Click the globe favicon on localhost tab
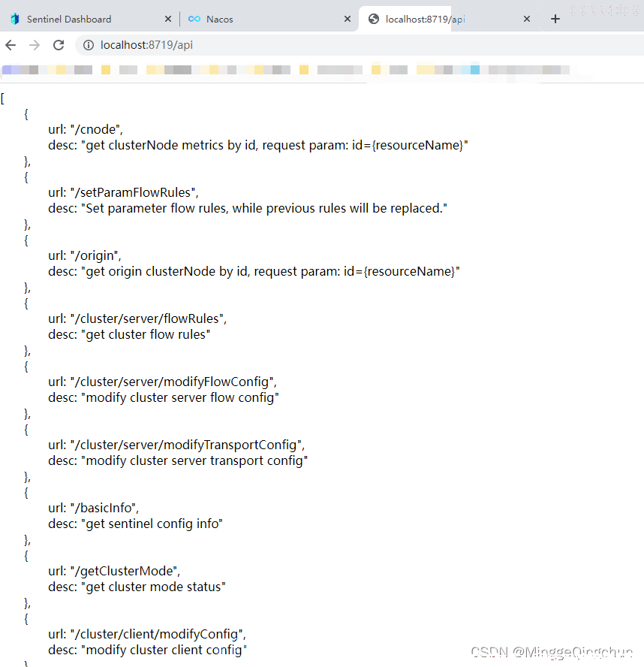 [x=374, y=19]
